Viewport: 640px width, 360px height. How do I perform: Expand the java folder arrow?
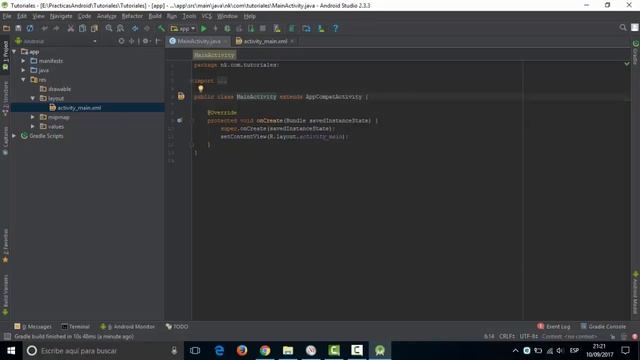[23, 70]
